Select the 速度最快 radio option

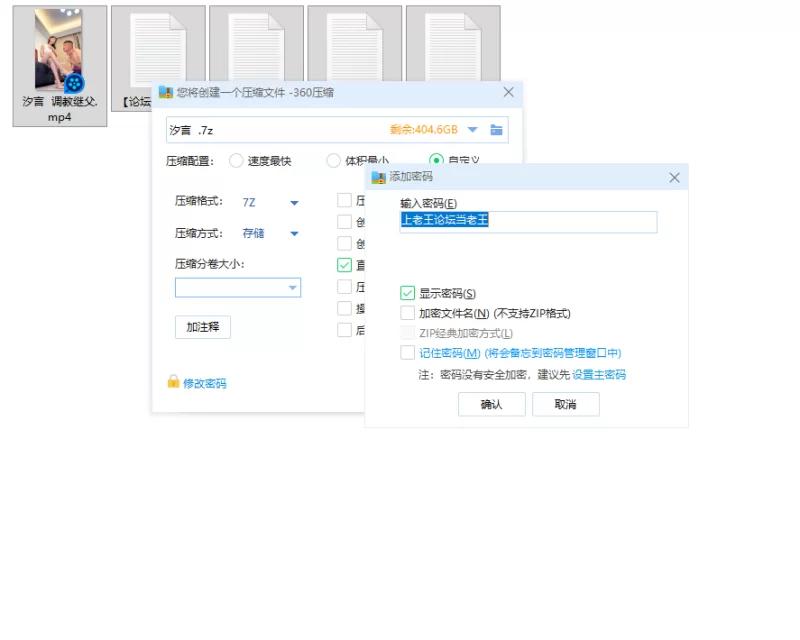click(x=236, y=161)
